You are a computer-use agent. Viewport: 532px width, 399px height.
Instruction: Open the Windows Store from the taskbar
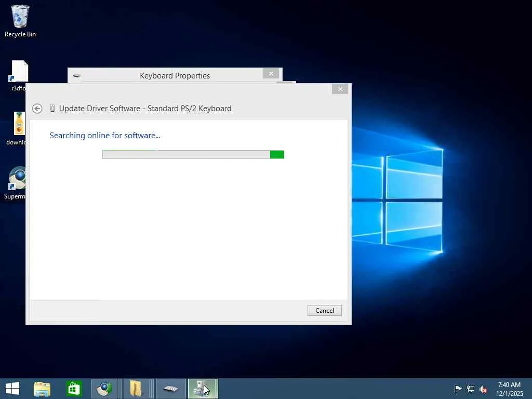74,389
